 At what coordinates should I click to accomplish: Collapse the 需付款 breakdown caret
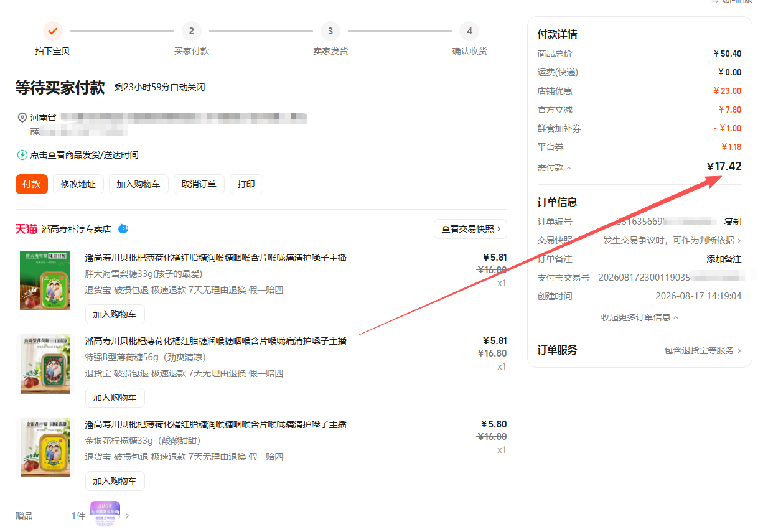click(569, 168)
